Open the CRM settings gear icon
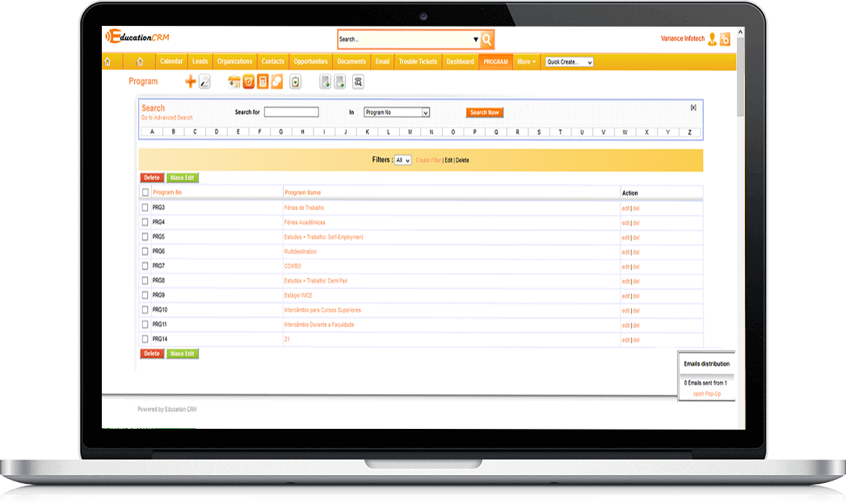 point(725,39)
